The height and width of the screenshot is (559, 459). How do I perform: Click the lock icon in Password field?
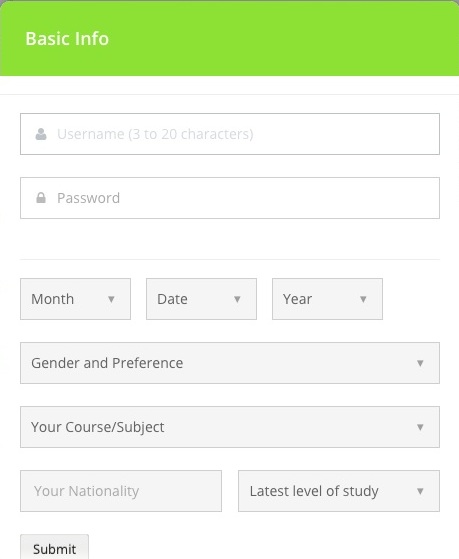(41, 198)
